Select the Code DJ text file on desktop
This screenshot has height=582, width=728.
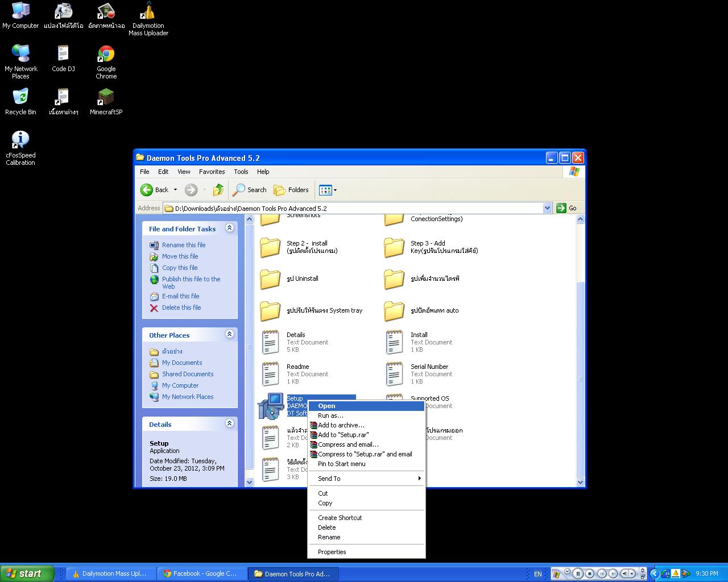tap(63, 59)
